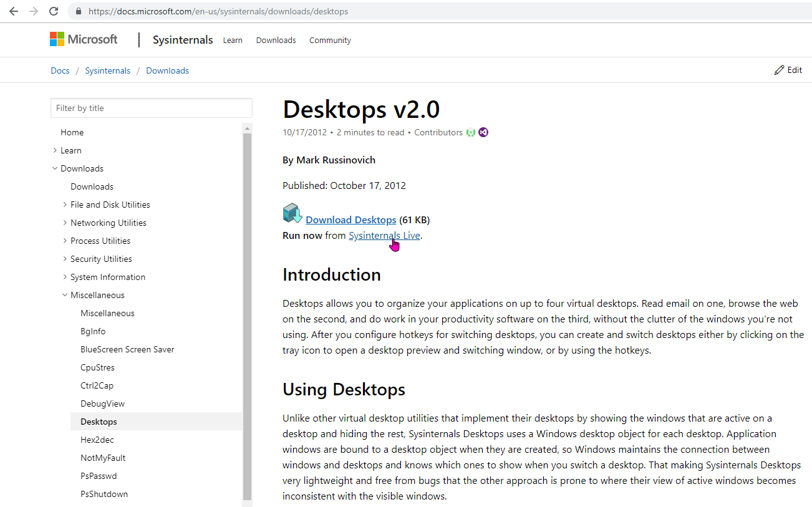Select Process Utilities entry
This screenshot has width=812, height=507.
click(x=100, y=241)
